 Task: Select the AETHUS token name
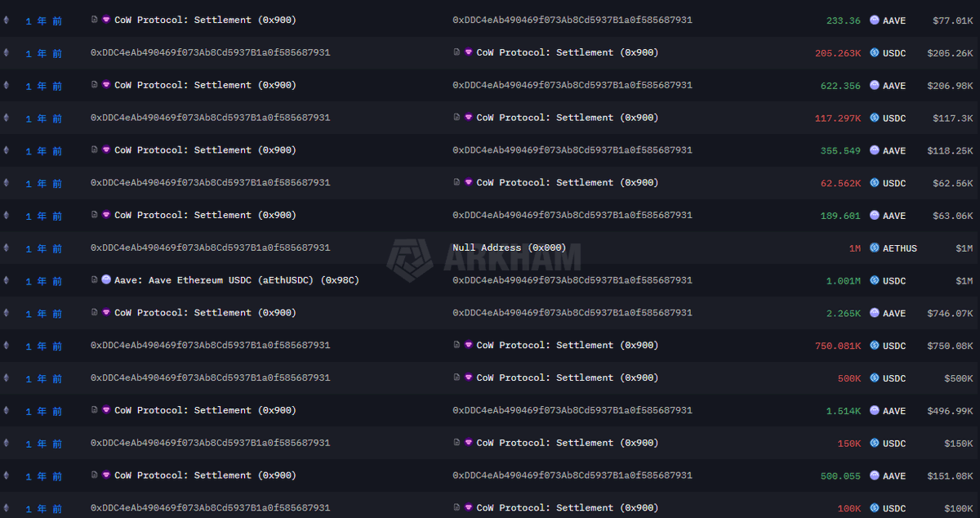(x=900, y=248)
